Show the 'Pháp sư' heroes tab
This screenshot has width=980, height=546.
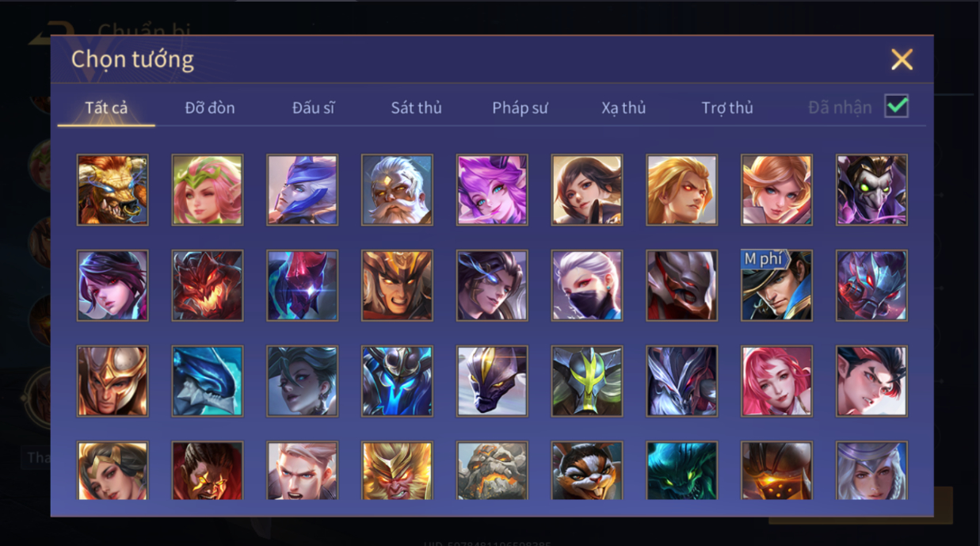click(520, 108)
